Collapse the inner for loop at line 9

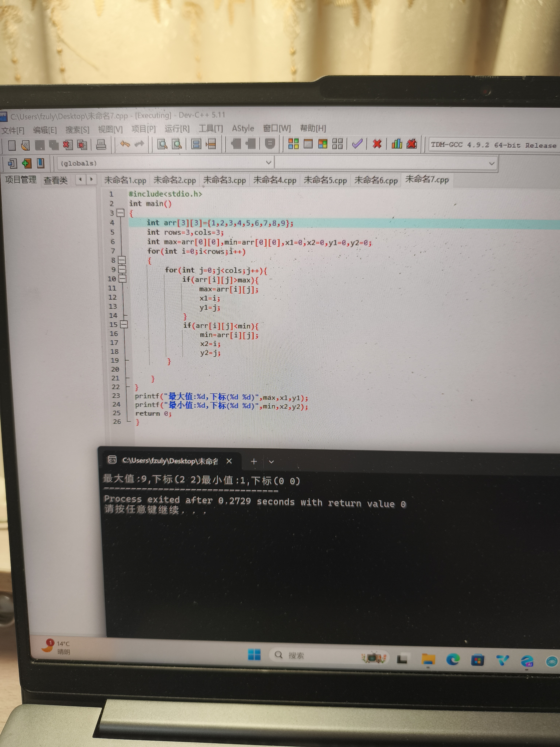tap(122, 269)
